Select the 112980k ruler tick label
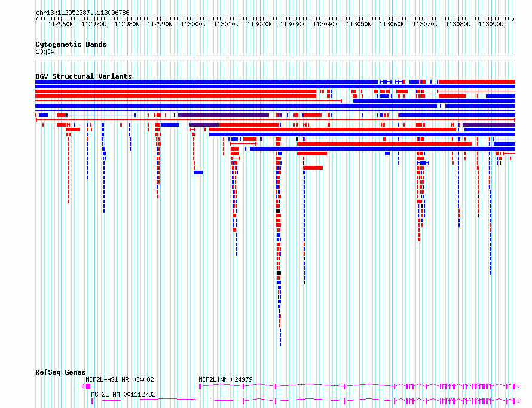The image size is (532, 408). click(127, 24)
